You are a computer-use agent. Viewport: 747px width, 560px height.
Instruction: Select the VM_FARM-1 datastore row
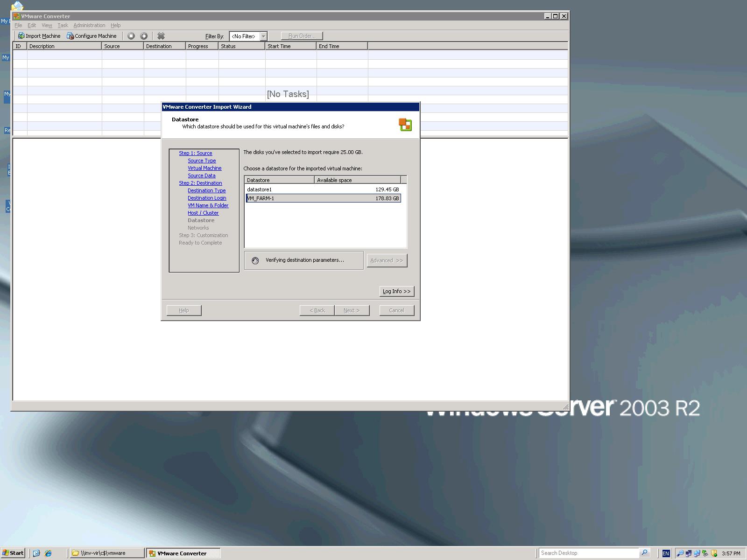point(323,198)
